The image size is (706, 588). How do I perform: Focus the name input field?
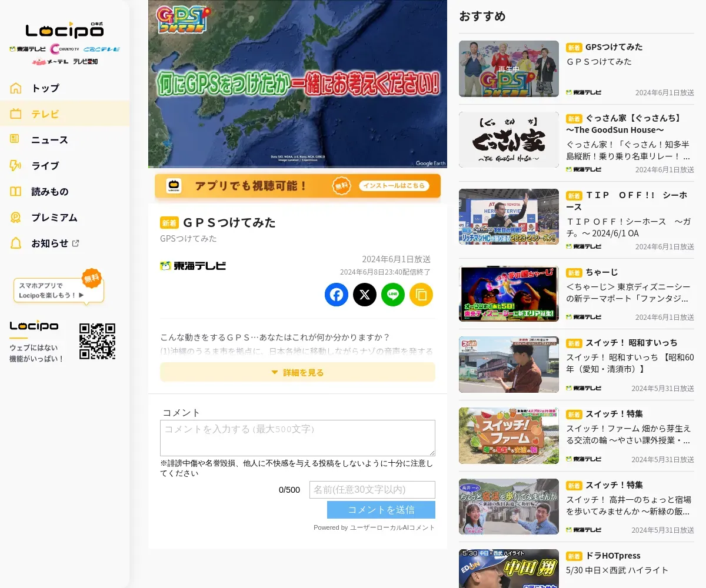(372, 490)
